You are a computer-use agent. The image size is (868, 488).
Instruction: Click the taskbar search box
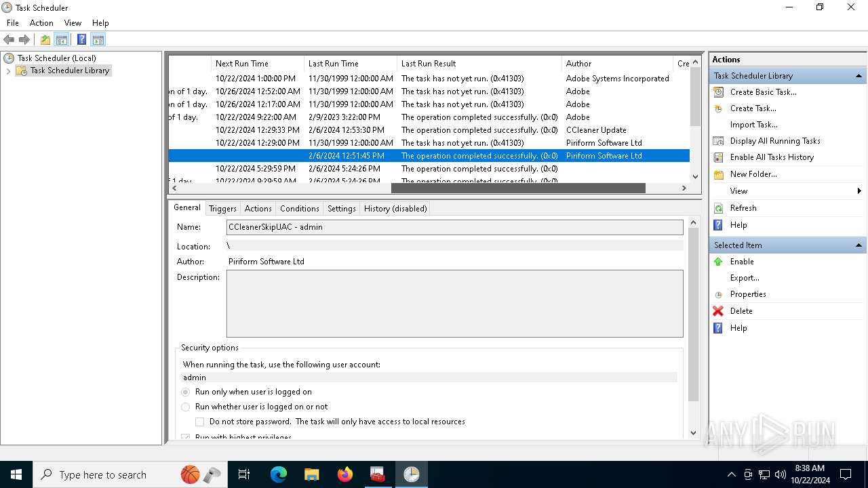130,474
